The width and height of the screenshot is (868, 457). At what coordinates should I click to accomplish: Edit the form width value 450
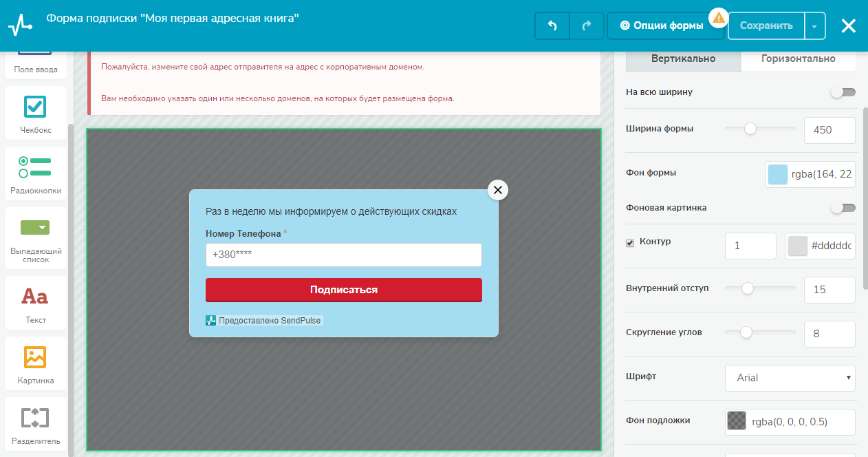coord(829,130)
